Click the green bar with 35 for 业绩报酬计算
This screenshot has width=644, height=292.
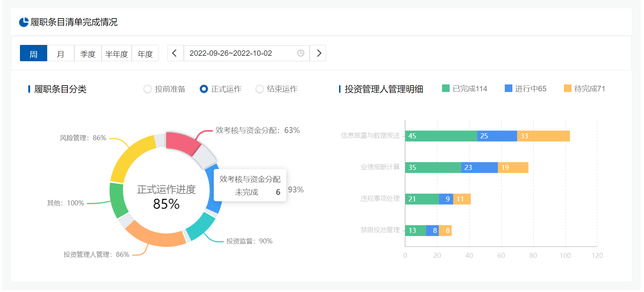click(433, 167)
